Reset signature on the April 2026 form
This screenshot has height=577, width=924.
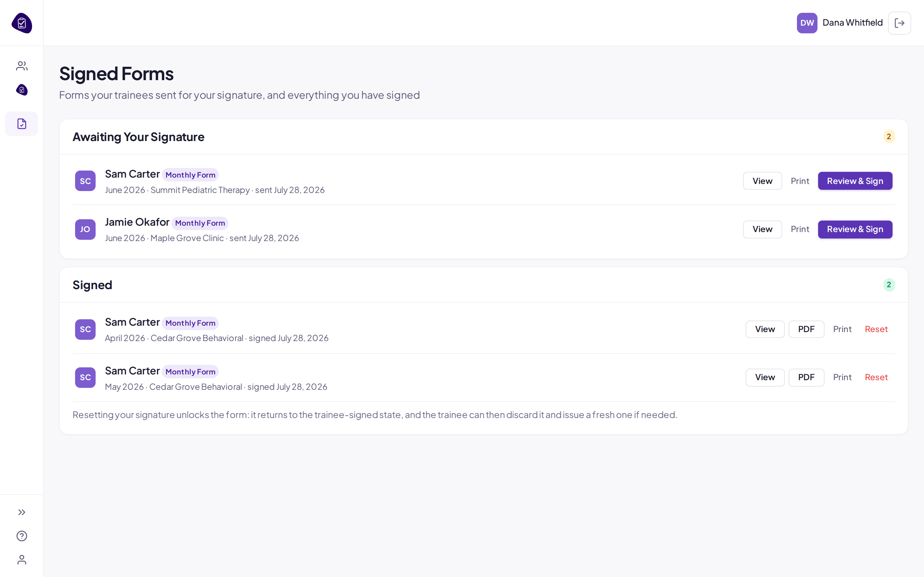coord(876,329)
